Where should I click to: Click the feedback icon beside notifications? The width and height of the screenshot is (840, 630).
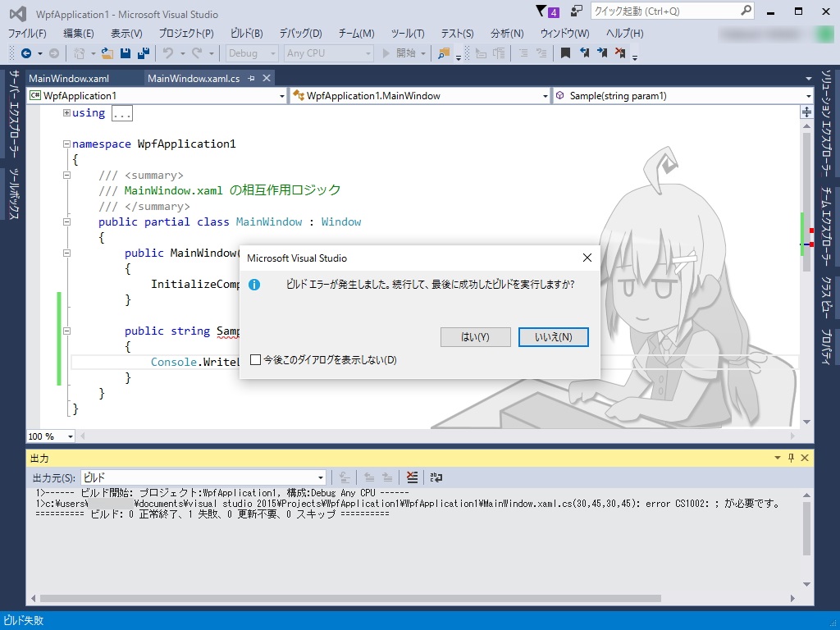577,11
